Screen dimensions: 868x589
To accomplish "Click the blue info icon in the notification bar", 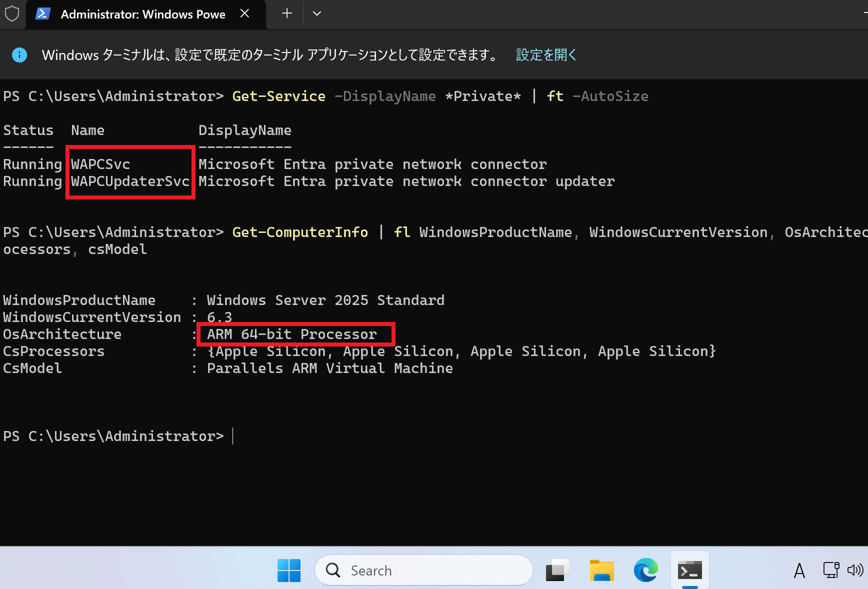I will (x=19, y=55).
